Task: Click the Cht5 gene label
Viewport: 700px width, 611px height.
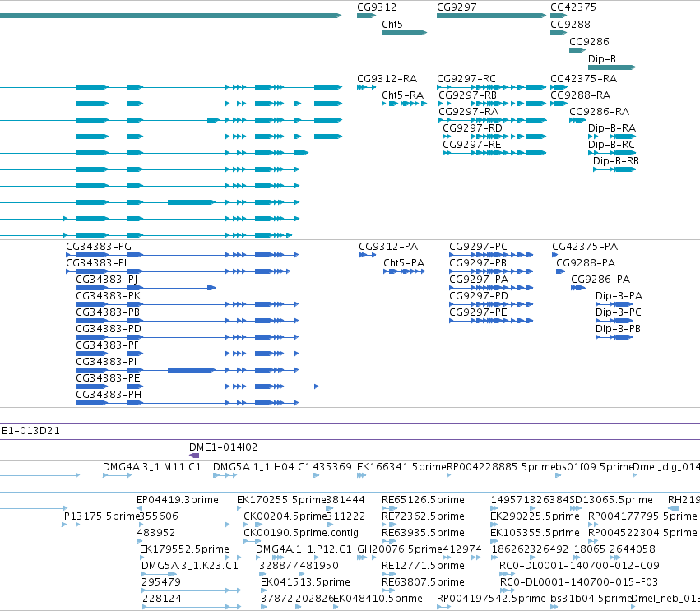Action: click(x=392, y=25)
